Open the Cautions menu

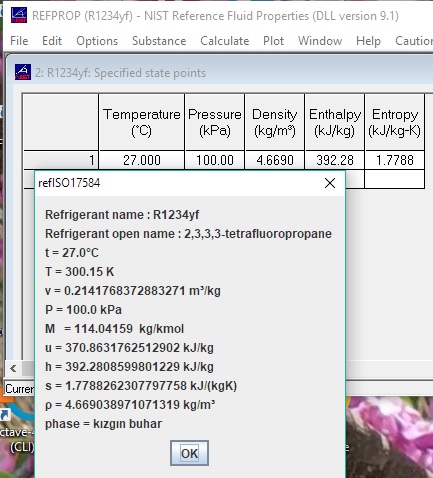[x=414, y=41]
